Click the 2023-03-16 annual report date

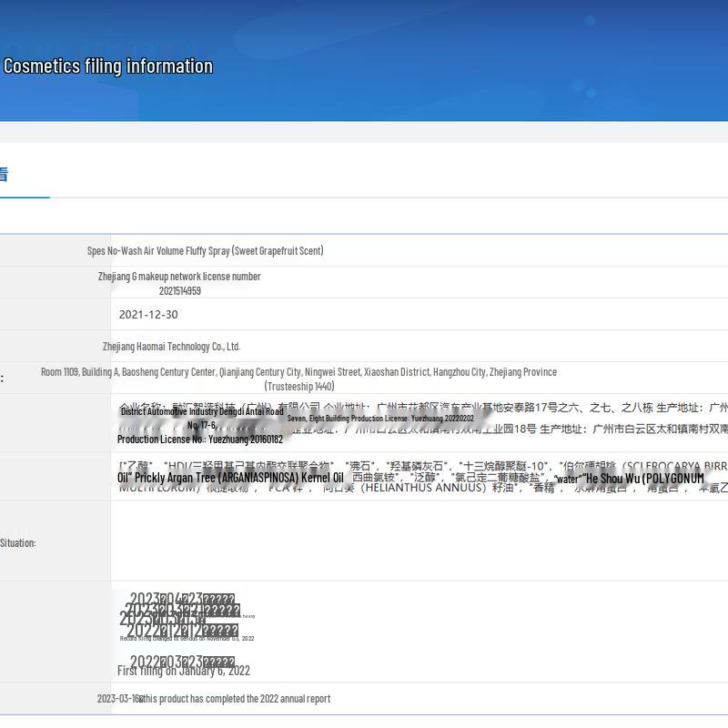click(119, 699)
